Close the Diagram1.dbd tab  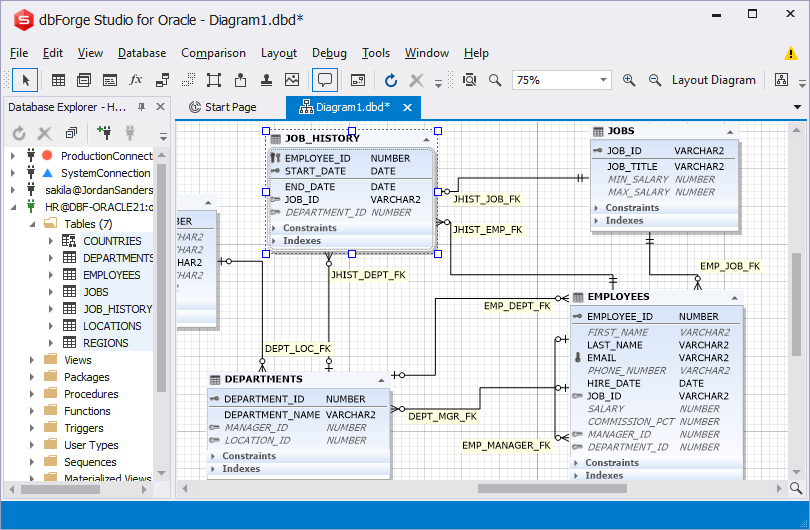pyautogui.click(x=407, y=107)
